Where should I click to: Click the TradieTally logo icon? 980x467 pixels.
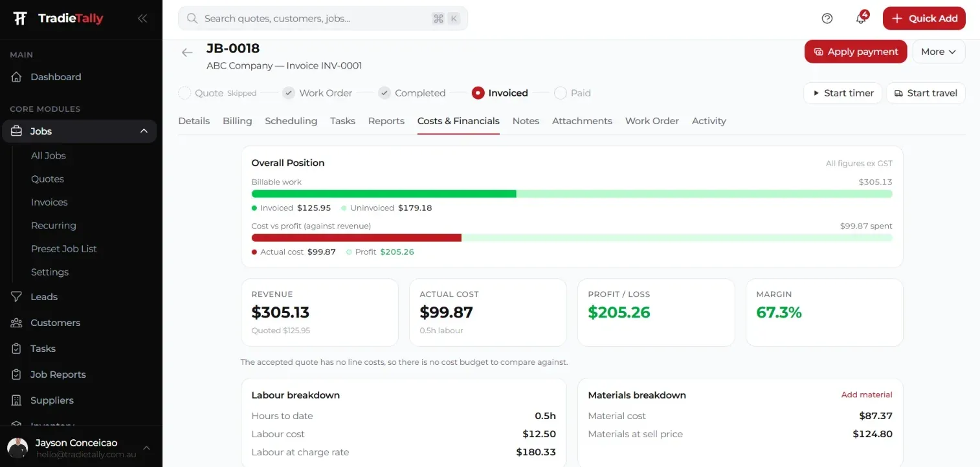pos(20,18)
